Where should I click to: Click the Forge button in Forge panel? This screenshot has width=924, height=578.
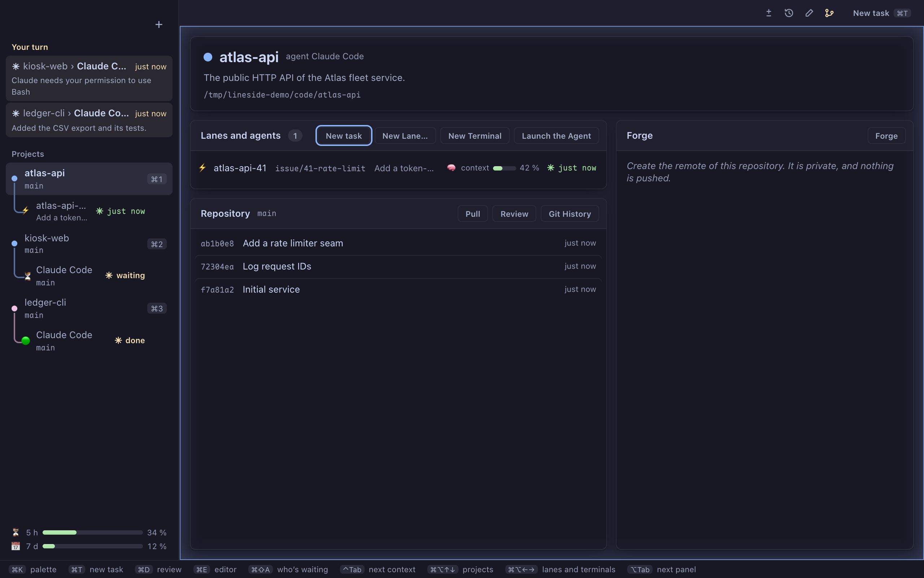coord(886,136)
